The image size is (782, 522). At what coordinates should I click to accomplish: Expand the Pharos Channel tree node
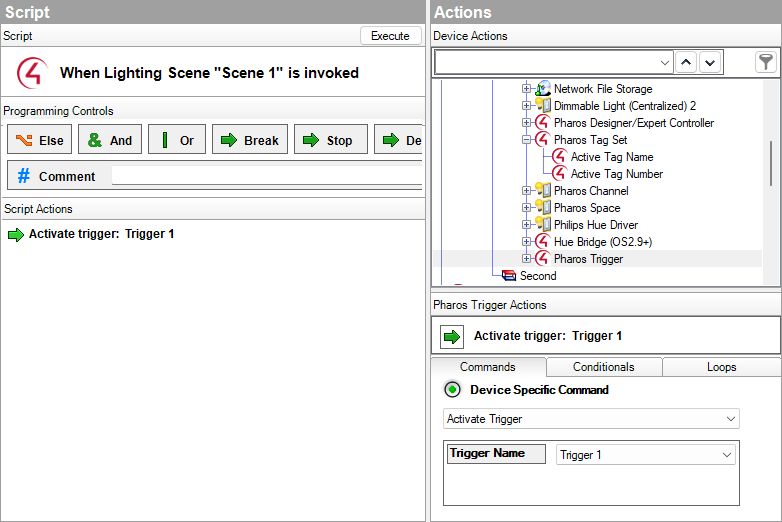(527, 191)
